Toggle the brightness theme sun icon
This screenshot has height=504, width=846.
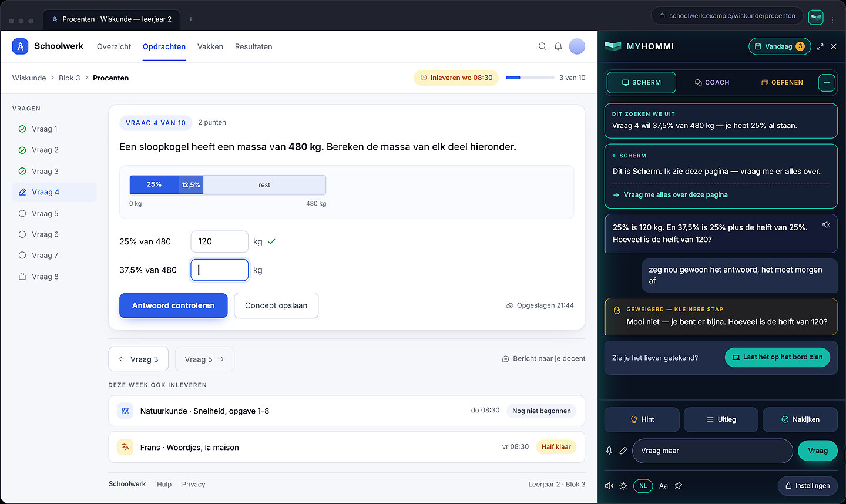[x=623, y=486]
